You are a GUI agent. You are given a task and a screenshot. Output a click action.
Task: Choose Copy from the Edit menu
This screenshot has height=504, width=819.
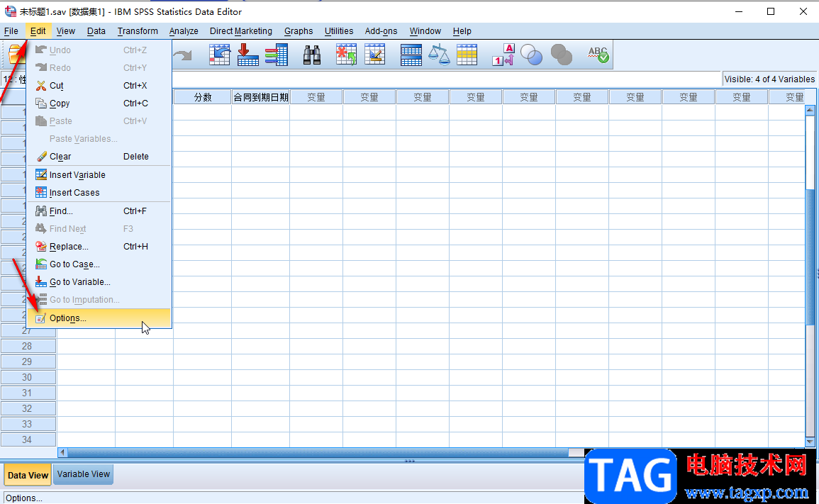(x=99, y=103)
